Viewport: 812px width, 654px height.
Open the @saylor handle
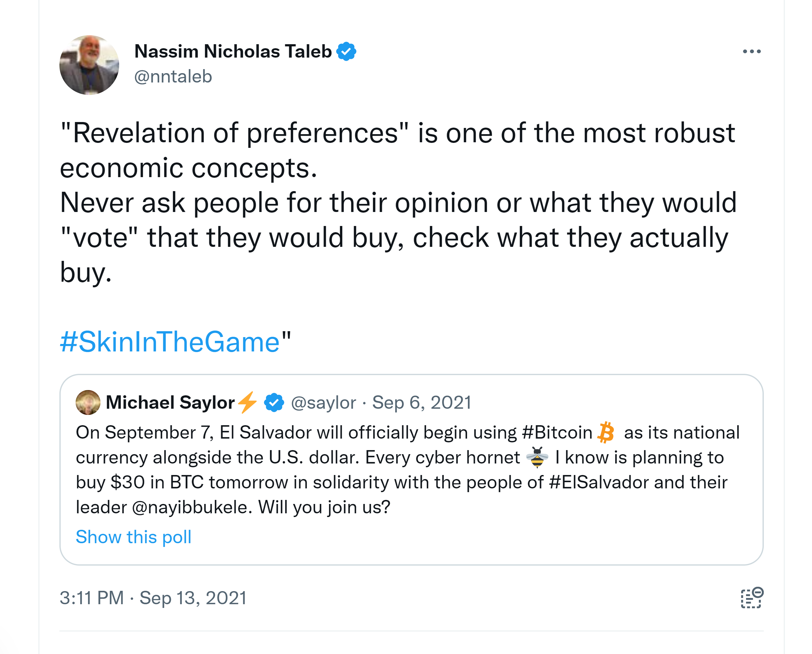pos(324,402)
